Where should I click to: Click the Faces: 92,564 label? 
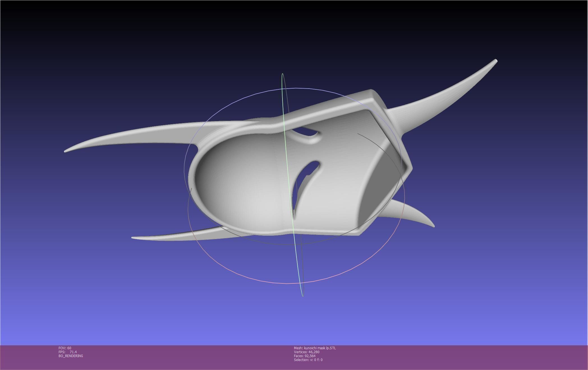305,356
